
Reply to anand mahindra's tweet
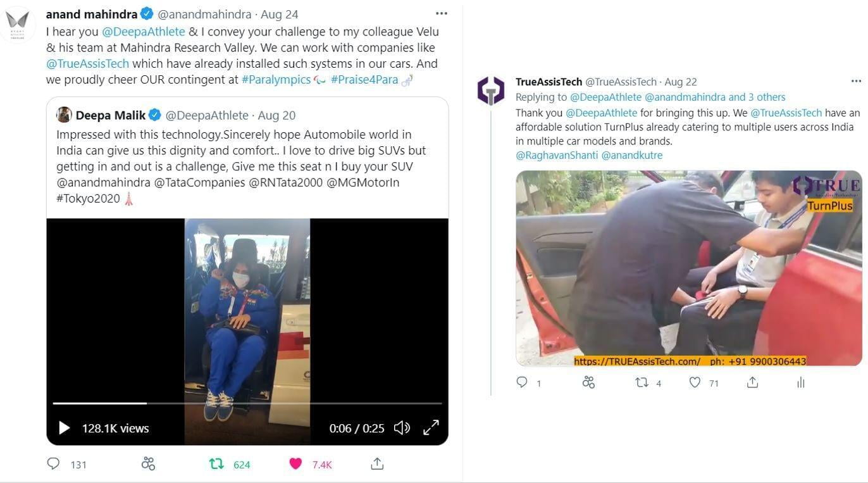coord(54,464)
